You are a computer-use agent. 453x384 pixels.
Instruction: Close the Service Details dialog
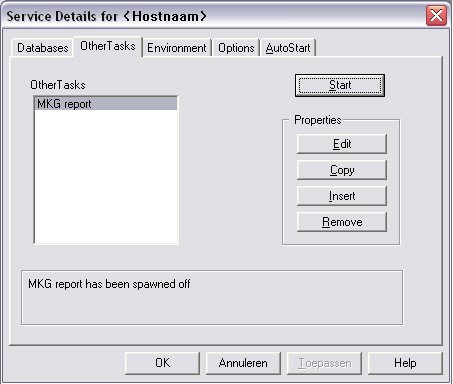tap(436, 15)
